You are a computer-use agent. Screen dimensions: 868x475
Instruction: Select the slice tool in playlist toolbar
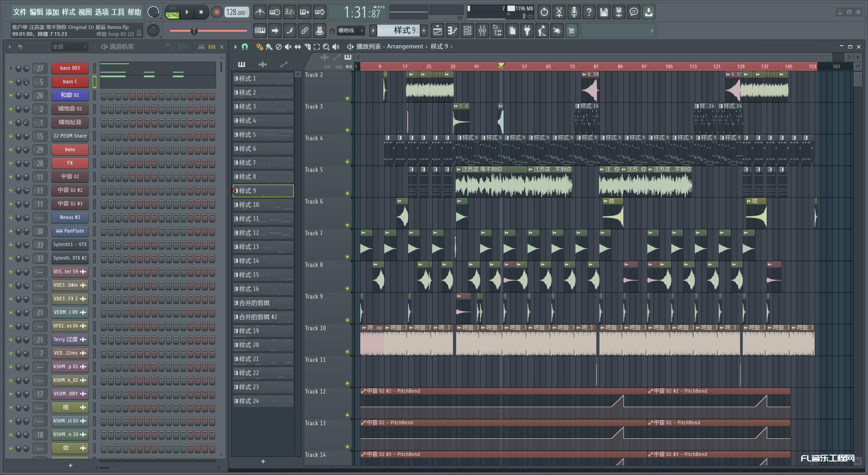(307, 47)
